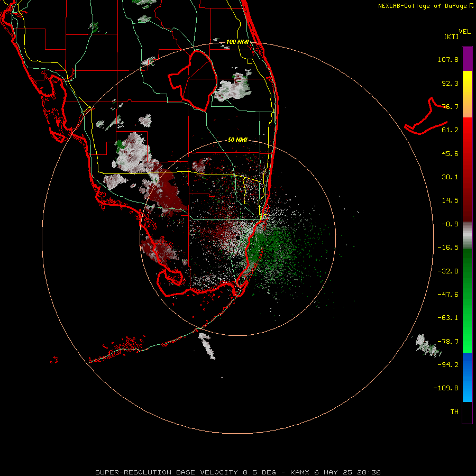Click the blue segment of the color bar

pyautogui.click(x=467, y=377)
